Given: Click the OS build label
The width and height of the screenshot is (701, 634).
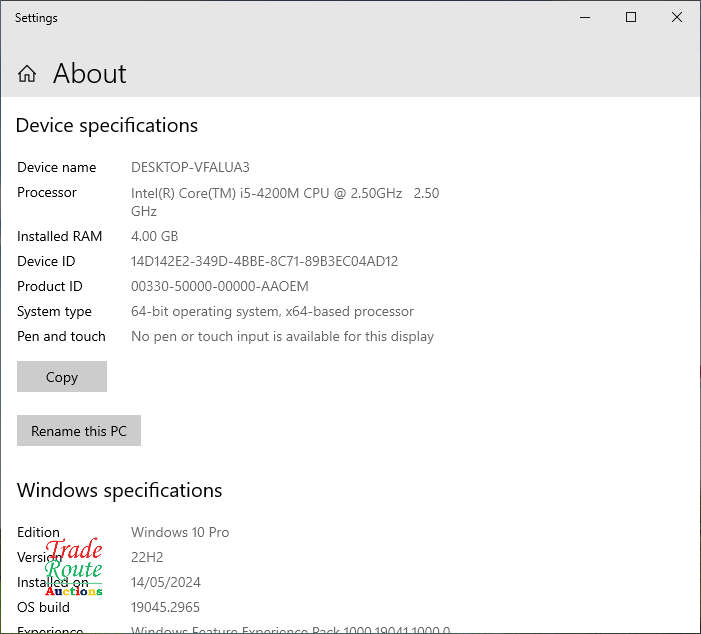Looking at the screenshot, I should click(x=43, y=607).
